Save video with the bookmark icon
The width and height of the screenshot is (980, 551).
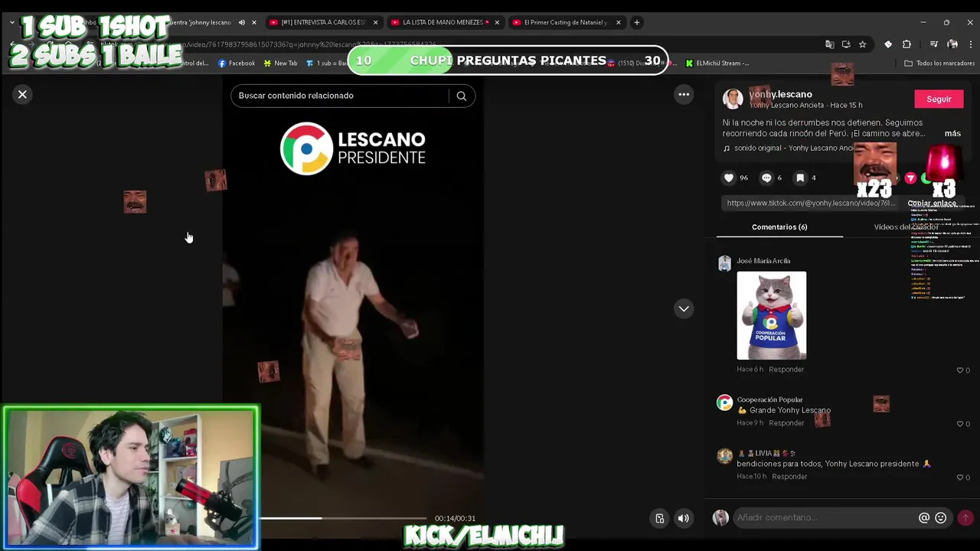pyautogui.click(x=800, y=178)
